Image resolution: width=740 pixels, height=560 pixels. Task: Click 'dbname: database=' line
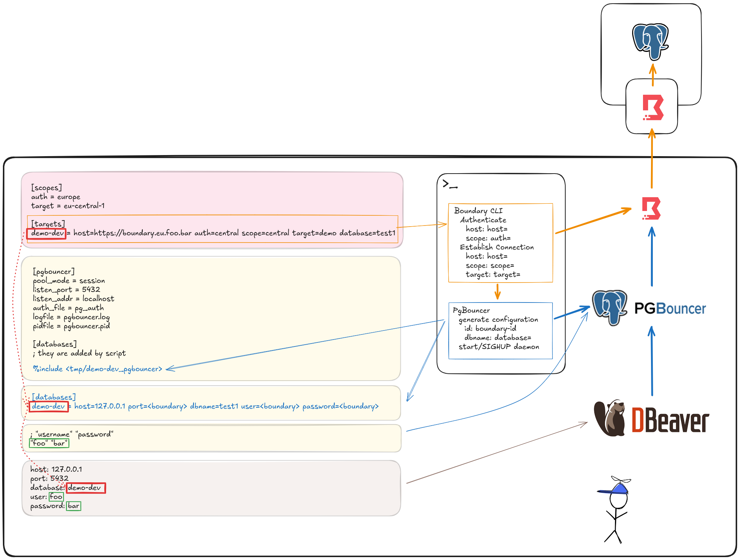(x=498, y=338)
